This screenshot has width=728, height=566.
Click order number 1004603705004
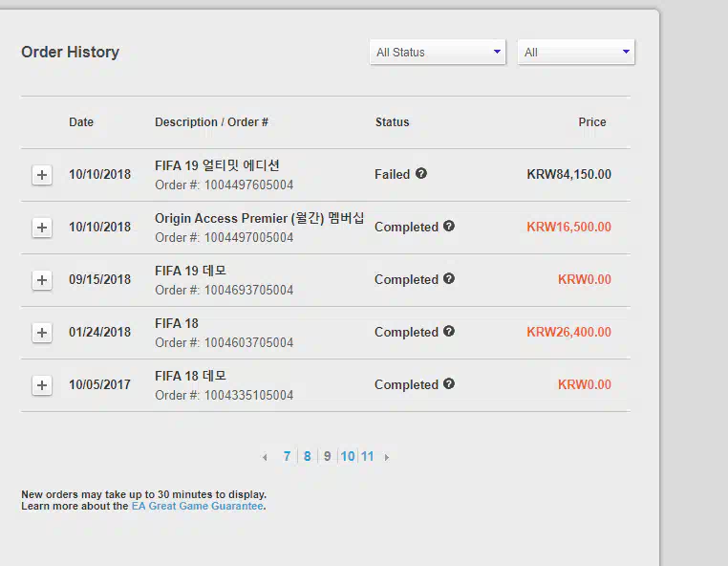(248, 342)
